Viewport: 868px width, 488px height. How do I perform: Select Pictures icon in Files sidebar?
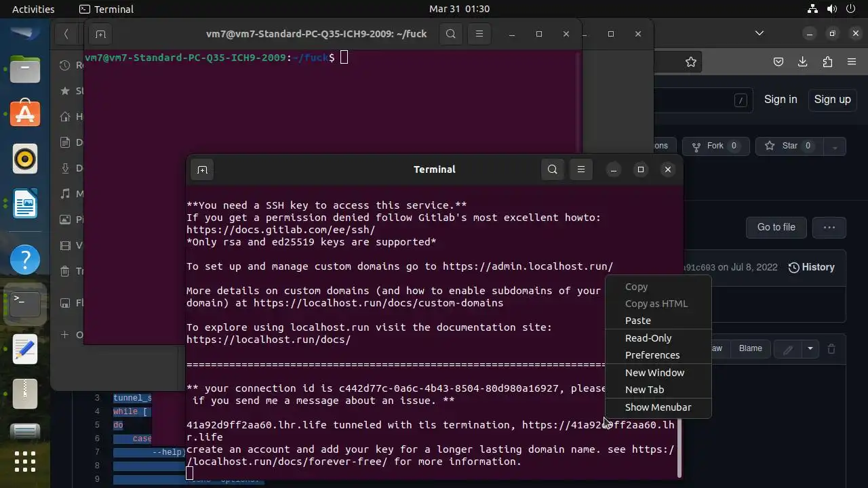[x=65, y=220]
